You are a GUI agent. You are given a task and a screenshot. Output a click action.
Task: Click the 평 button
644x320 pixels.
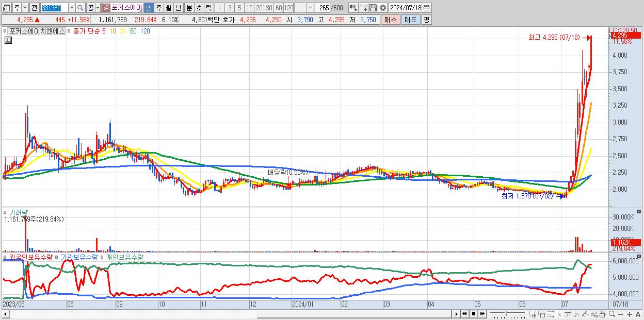[x=426, y=20]
